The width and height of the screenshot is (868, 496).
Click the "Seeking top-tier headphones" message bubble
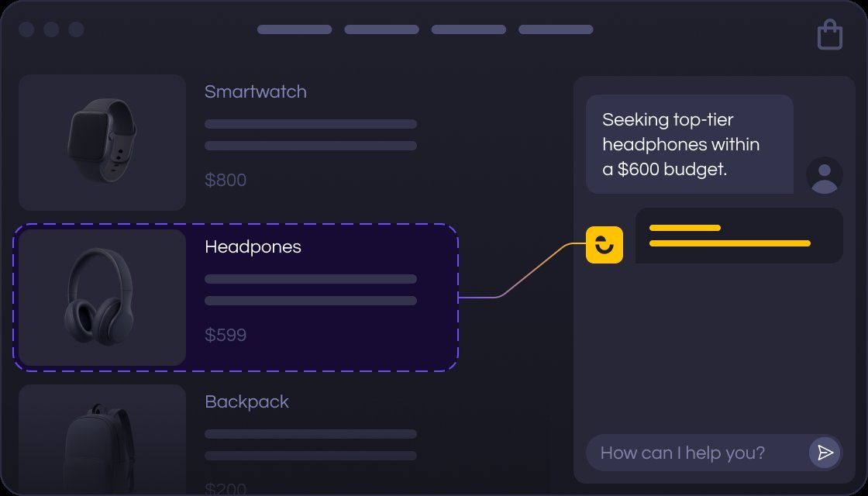click(x=689, y=144)
